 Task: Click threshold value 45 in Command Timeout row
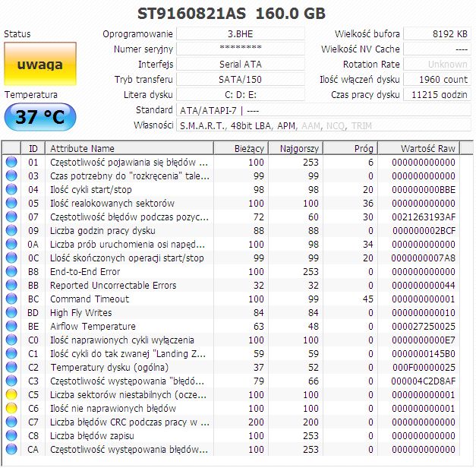[368, 299]
